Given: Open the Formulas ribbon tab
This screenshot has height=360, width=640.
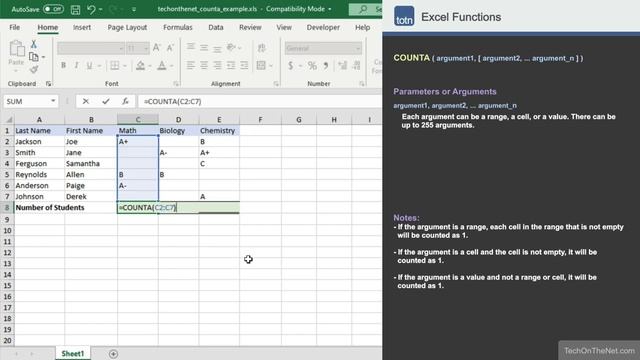Looking at the screenshot, I should pyautogui.click(x=178, y=27).
